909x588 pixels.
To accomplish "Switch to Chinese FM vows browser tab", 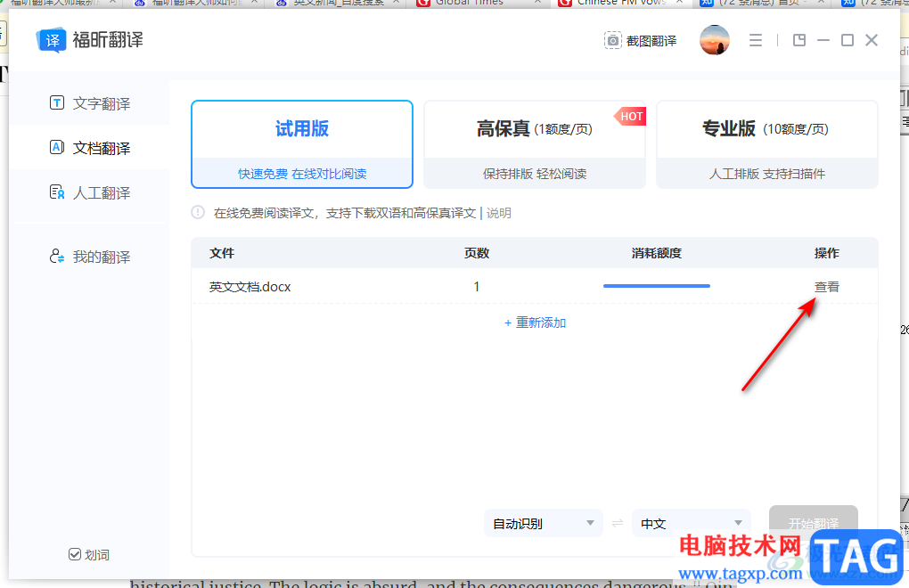I will tap(618, 3).
